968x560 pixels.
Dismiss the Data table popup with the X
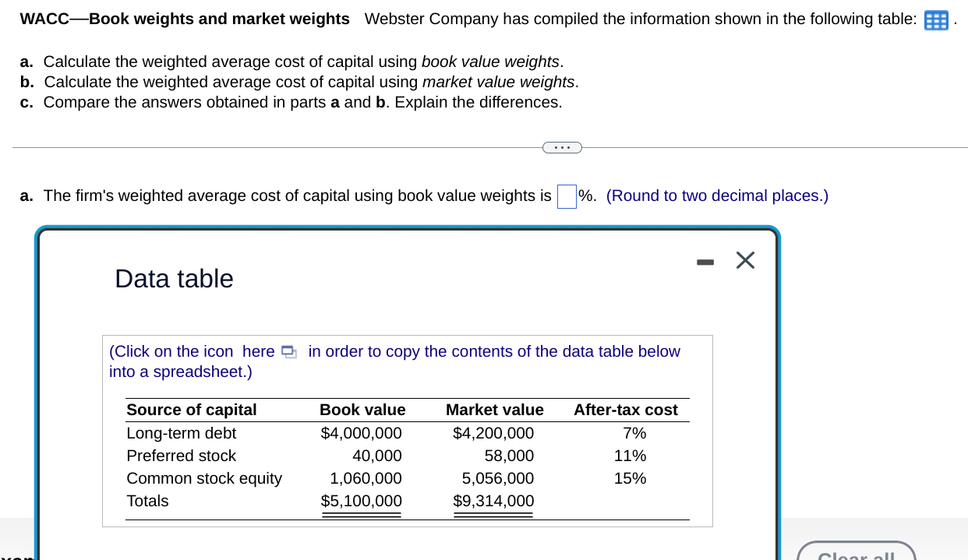click(x=745, y=260)
